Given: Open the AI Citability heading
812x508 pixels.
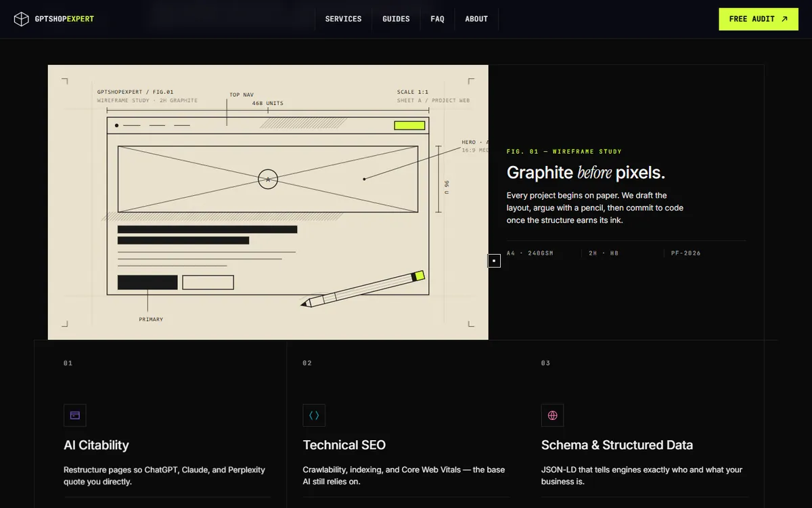Looking at the screenshot, I should [x=96, y=445].
